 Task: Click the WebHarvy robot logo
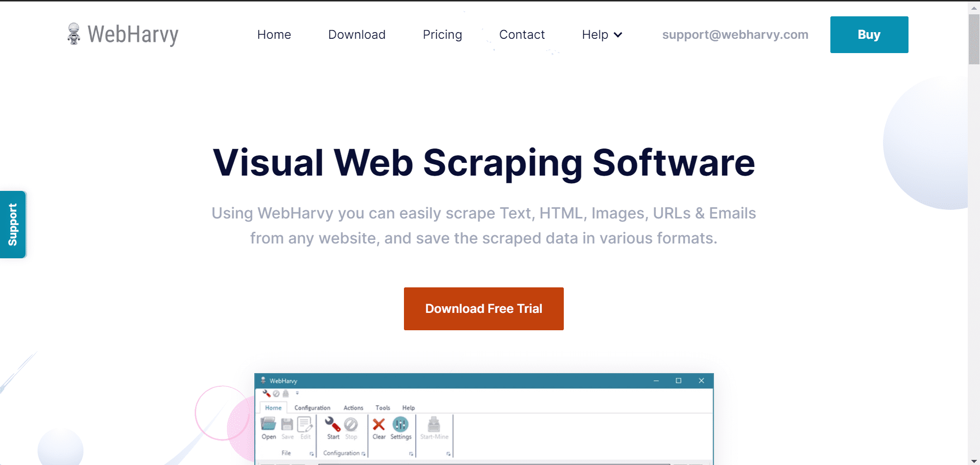[74, 34]
